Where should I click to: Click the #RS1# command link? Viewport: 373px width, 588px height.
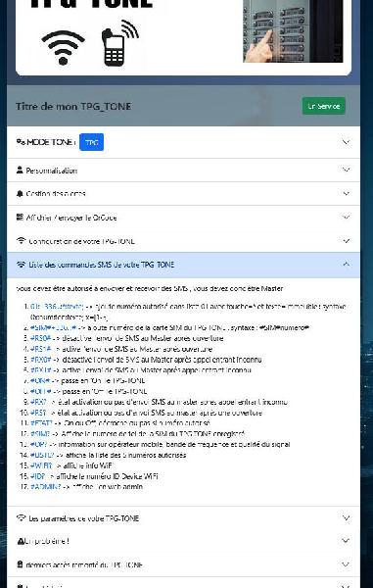(40, 349)
